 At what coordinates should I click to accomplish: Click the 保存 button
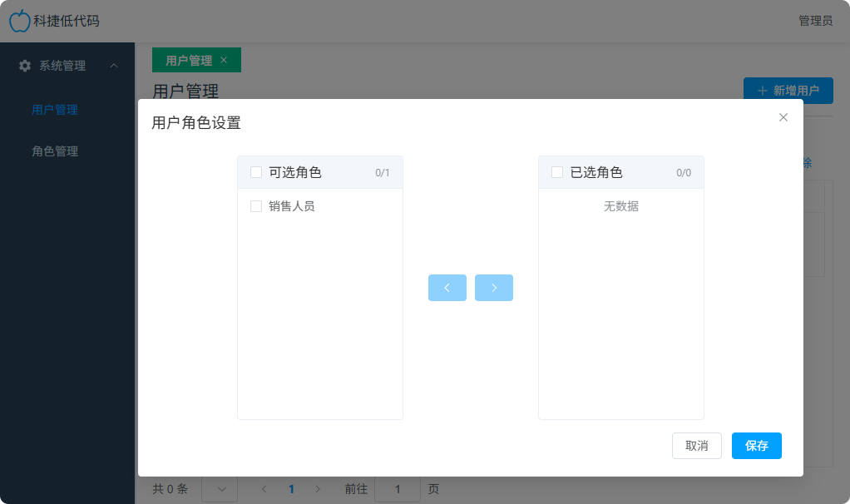tap(756, 446)
